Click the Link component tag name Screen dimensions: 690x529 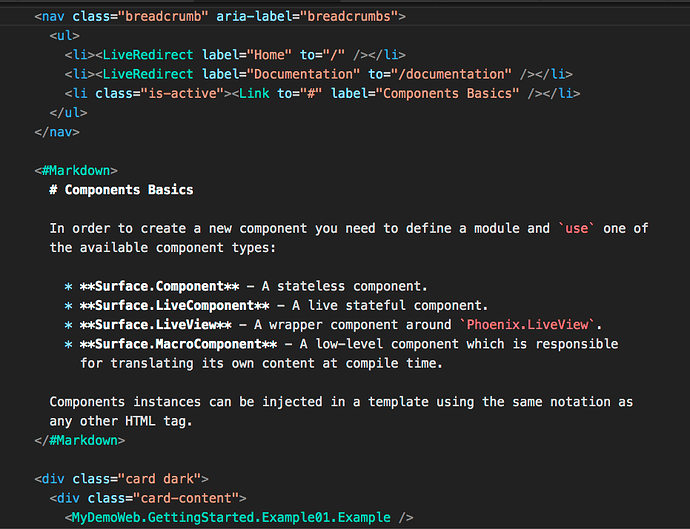click(254, 93)
